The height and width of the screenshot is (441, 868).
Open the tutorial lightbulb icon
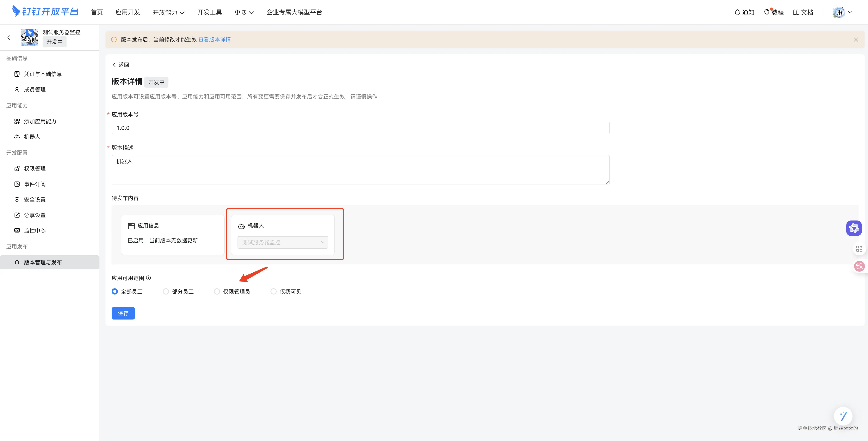(767, 12)
